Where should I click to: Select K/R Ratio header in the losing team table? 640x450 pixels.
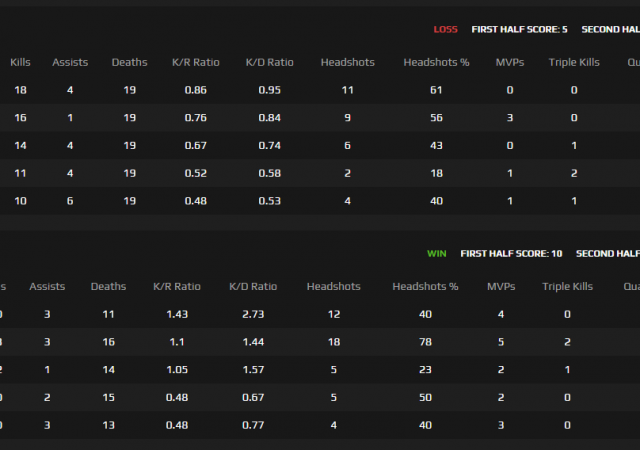pos(195,62)
